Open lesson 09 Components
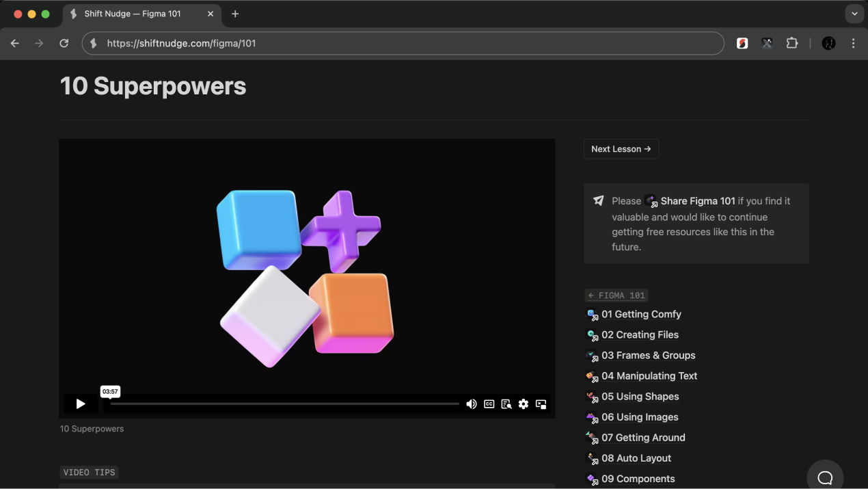868x489 pixels. click(x=638, y=479)
